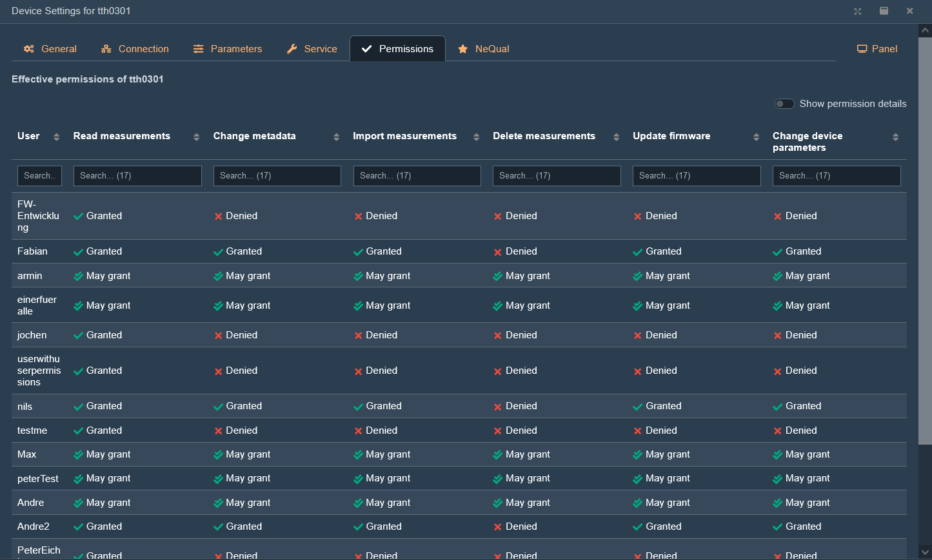Click the NeQual tab star icon

coord(462,49)
